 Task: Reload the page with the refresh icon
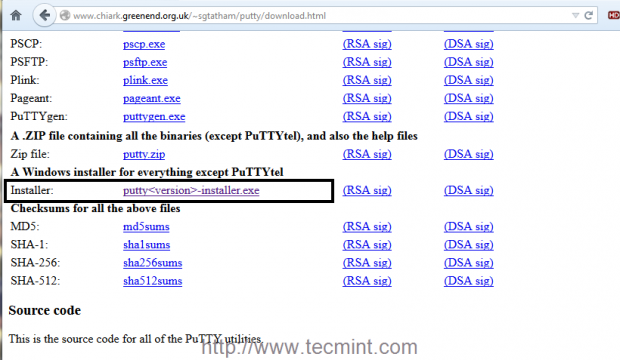(588, 15)
